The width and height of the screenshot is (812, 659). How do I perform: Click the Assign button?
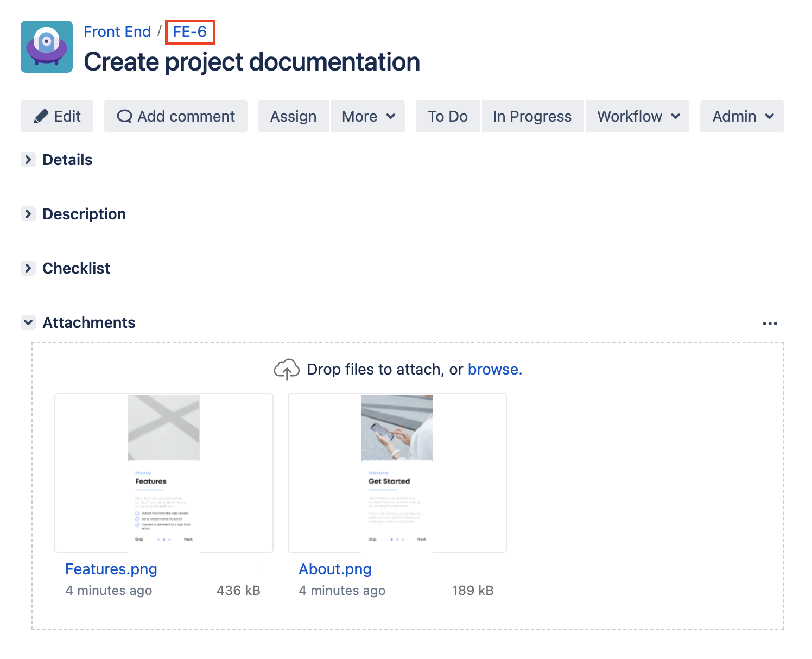pos(294,116)
